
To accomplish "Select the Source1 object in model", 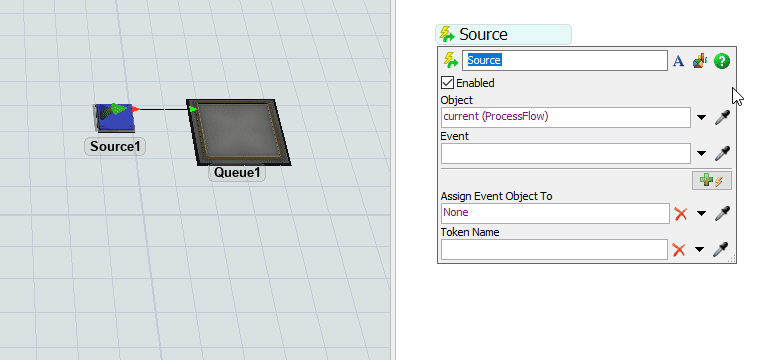I will [115, 118].
